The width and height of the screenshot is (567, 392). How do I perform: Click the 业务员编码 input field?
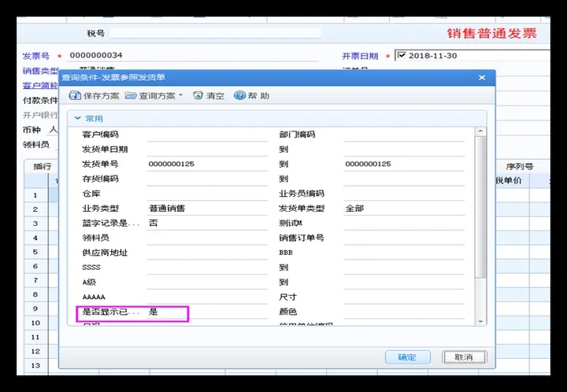pyautogui.click(x=403, y=194)
